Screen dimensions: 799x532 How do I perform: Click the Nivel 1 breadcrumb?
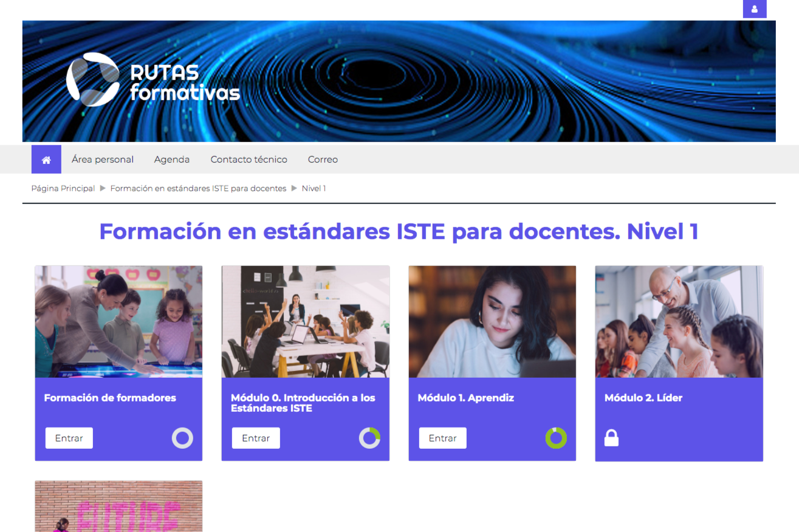tap(314, 189)
